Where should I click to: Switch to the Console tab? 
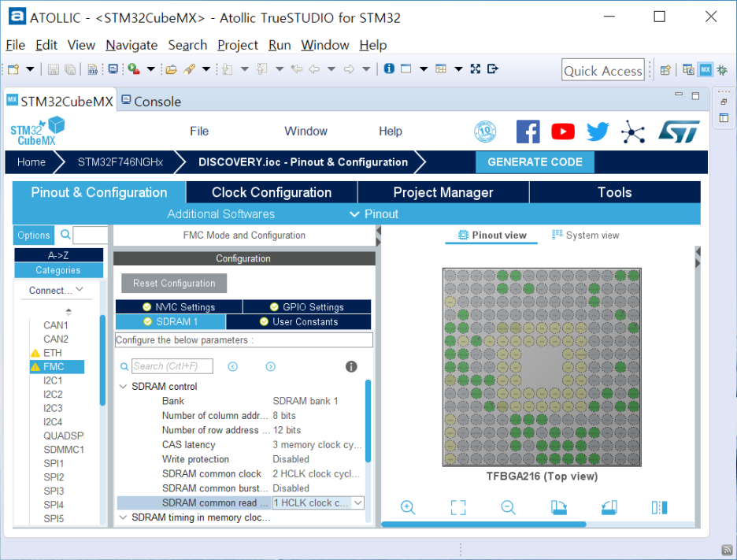[151, 101]
